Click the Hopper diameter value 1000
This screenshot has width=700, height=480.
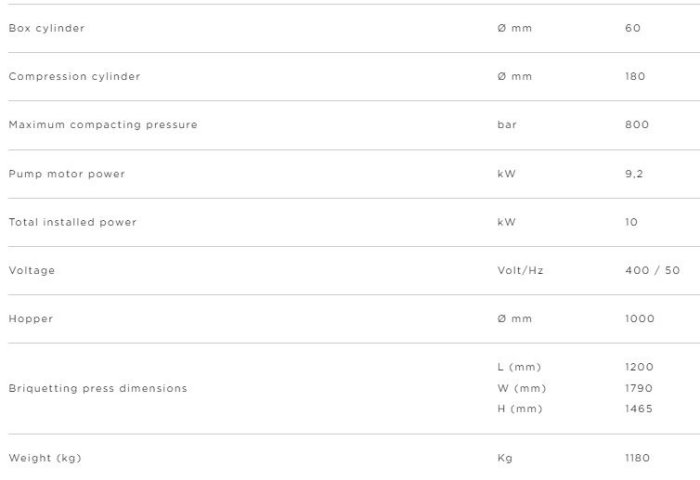click(639, 319)
